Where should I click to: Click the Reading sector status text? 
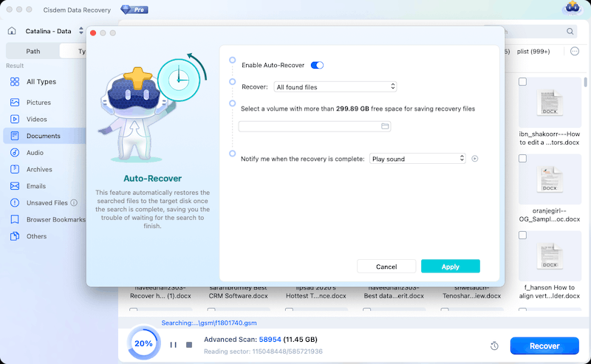pyautogui.click(x=263, y=351)
